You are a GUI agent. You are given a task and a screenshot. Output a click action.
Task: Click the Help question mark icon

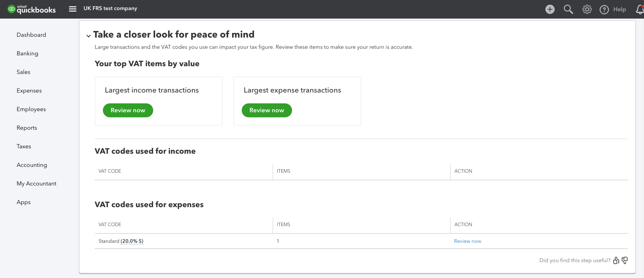(x=604, y=9)
